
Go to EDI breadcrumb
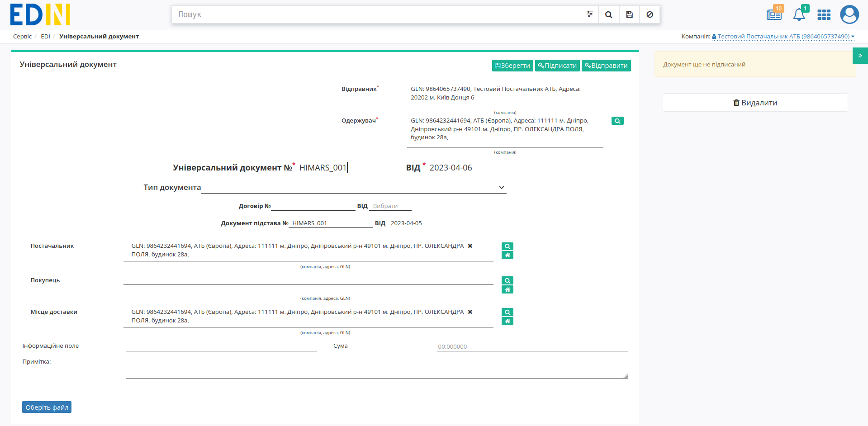45,37
